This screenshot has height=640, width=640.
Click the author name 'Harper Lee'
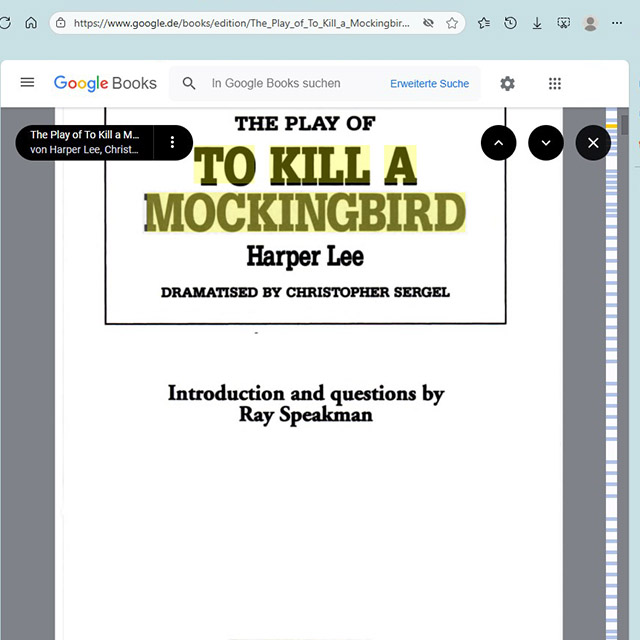[305, 256]
